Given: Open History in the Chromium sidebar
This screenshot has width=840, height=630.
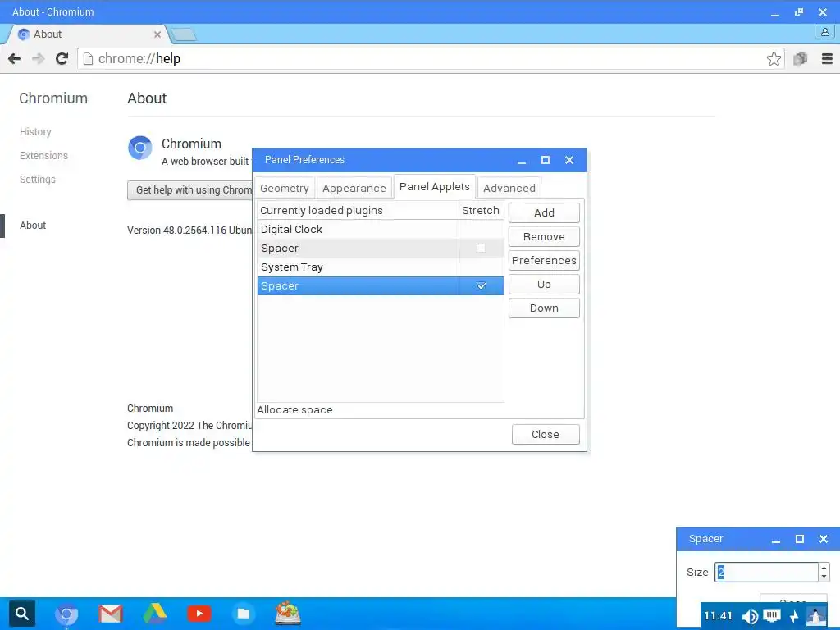Looking at the screenshot, I should [x=35, y=132].
